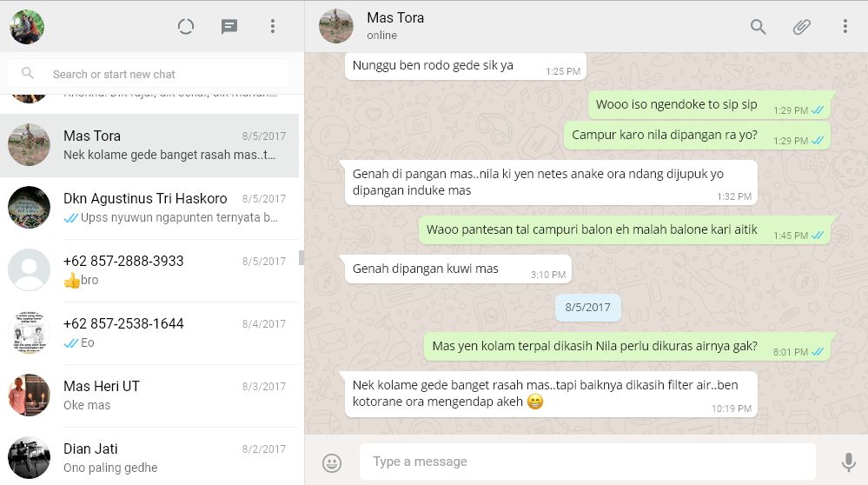868x485 pixels.
Task: Select the Dian Jati conversation
Action: click(149, 456)
